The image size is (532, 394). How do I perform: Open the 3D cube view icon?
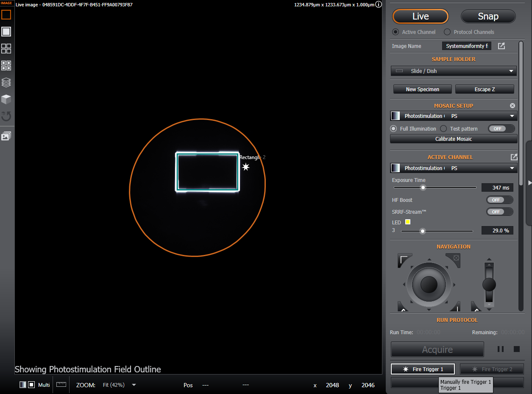pos(6,99)
